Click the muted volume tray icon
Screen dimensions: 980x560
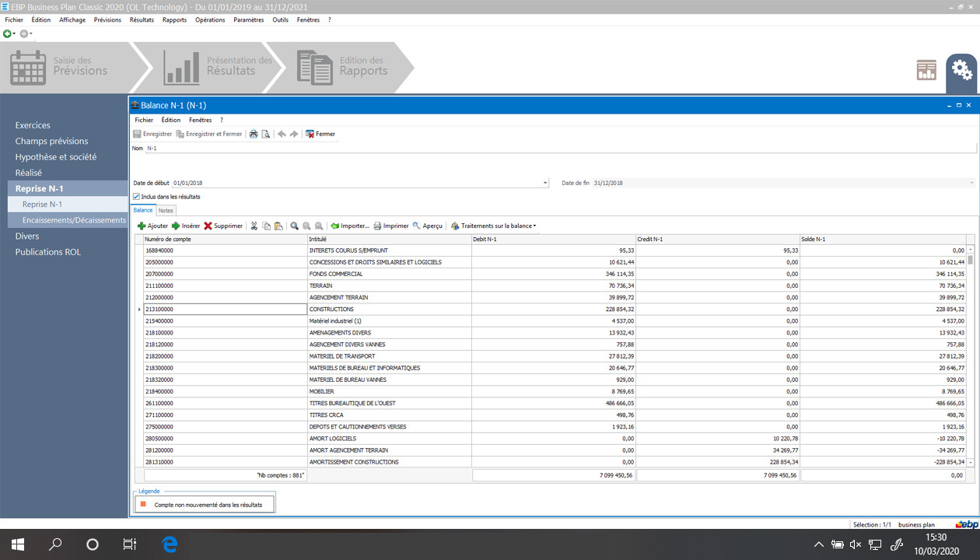[856, 544]
